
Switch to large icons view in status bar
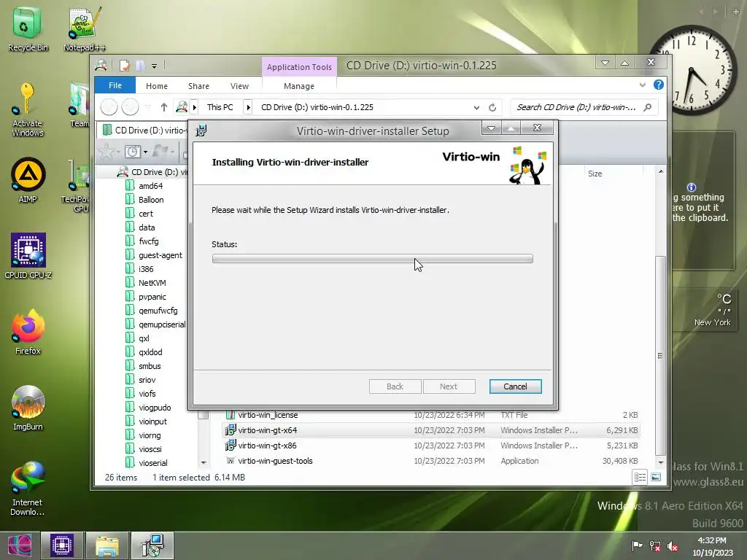656,477
